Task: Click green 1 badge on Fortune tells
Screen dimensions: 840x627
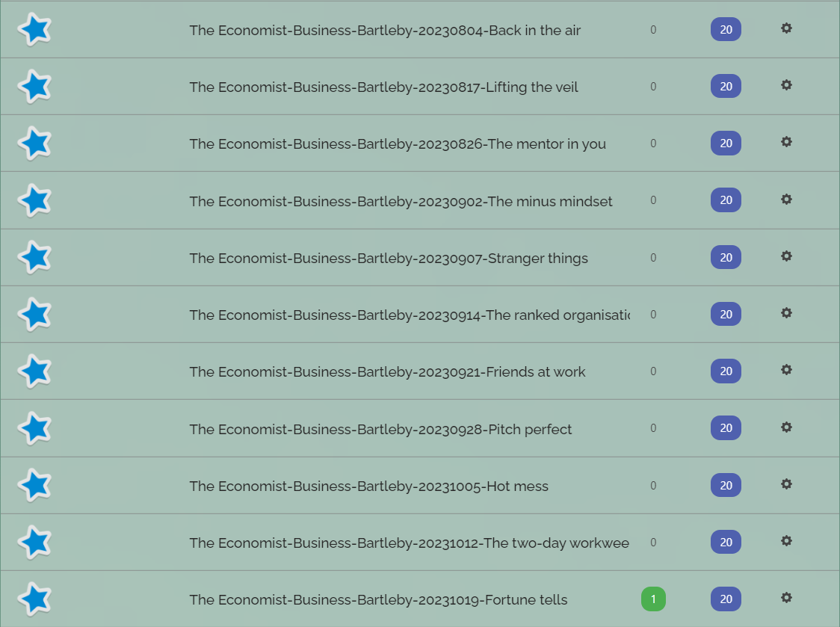Action: pos(653,599)
